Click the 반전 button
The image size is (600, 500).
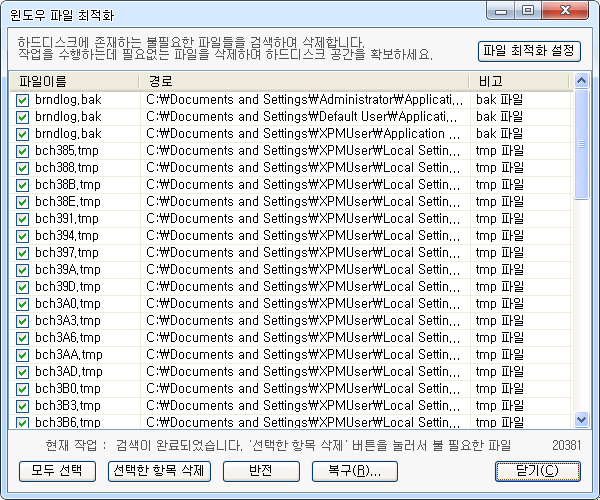(261, 471)
